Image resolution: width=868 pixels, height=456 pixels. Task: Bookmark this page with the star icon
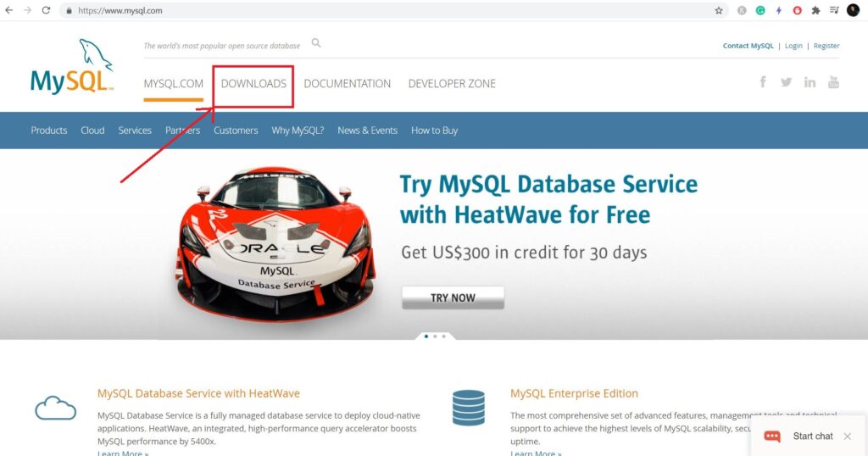(x=719, y=10)
